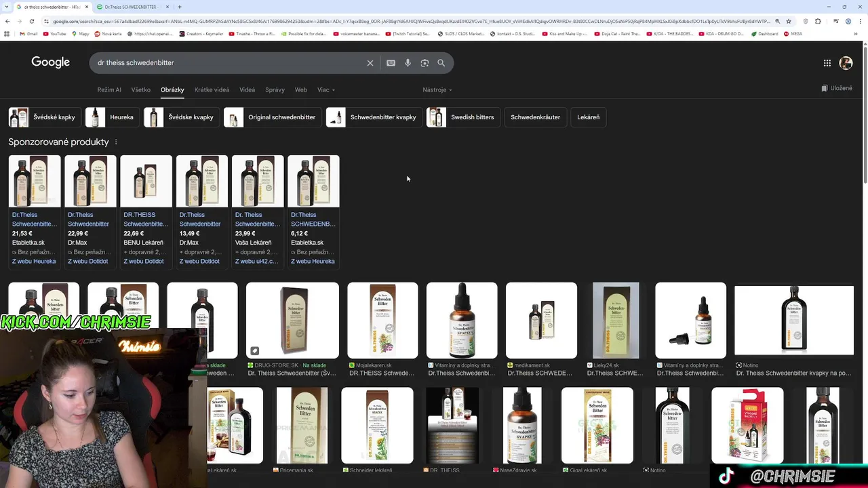Open the tab search dropdown arrow
Screen dimensions: 868x488
[7, 7]
